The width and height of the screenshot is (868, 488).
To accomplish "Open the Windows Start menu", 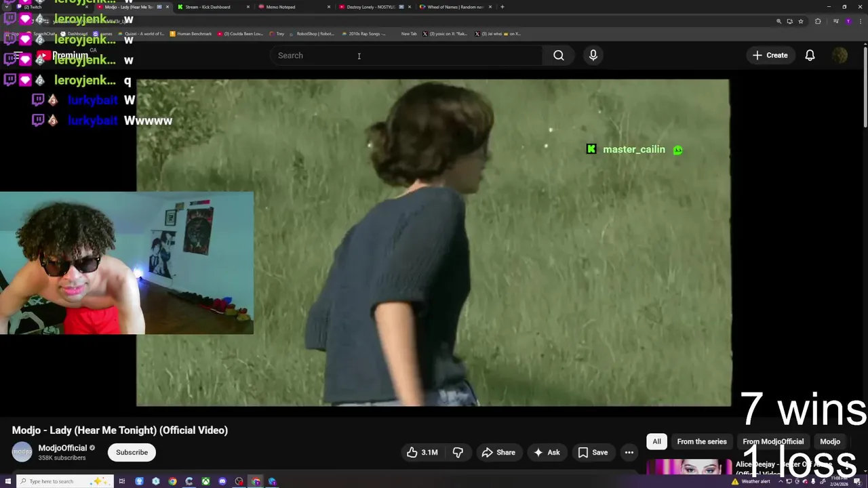I will pyautogui.click(x=7, y=481).
